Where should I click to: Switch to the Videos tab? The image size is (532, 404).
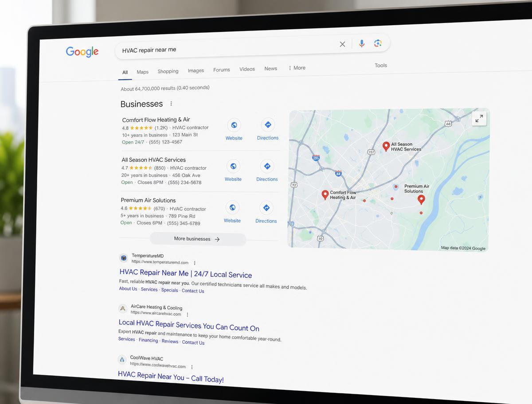click(247, 69)
